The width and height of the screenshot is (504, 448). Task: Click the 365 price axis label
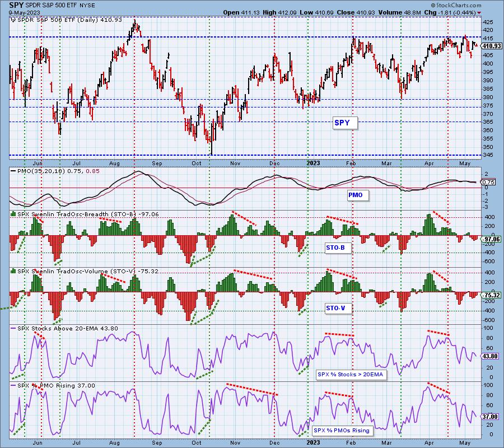[x=488, y=122]
